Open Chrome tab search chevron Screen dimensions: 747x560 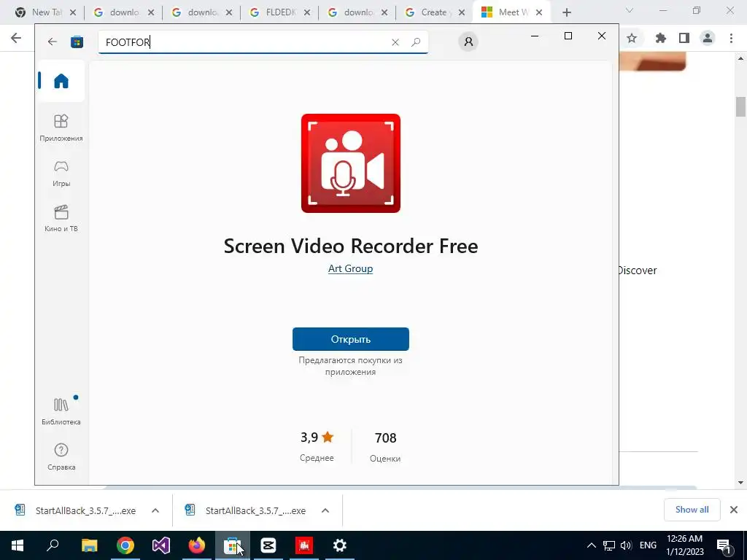629,10
